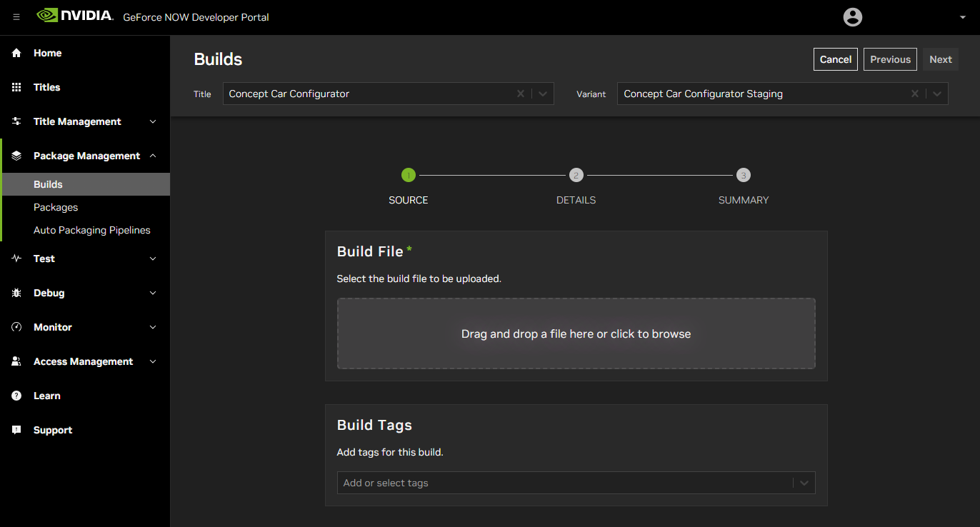Click the NVIDIA logo
This screenshot has width=980, height=527.
pyautogui.click(x=75, y=16)
